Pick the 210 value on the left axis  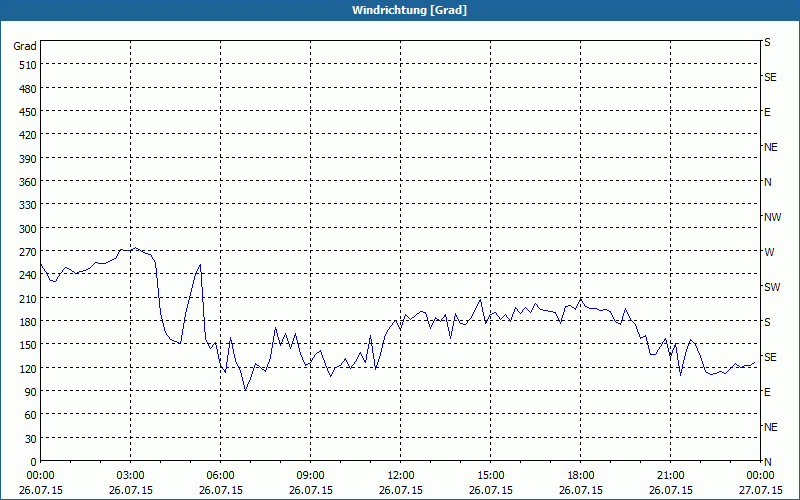[x=28, y=299]
